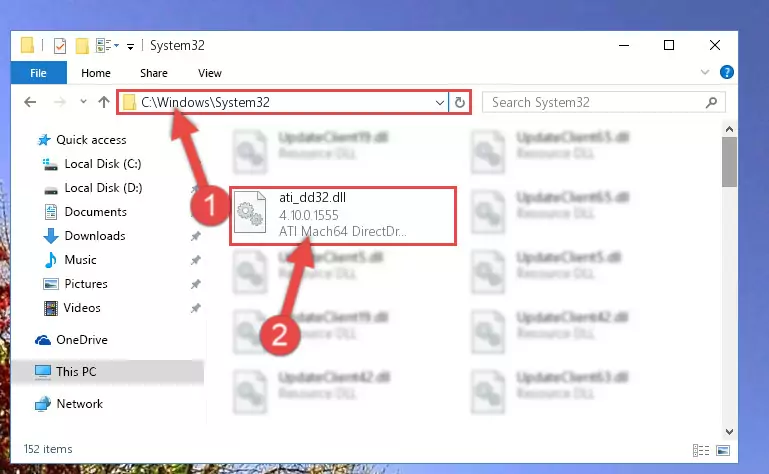Viewport: 769px width, 474px height.
Task: Refresh the System32 folder view
Action: tap(460, 103)
